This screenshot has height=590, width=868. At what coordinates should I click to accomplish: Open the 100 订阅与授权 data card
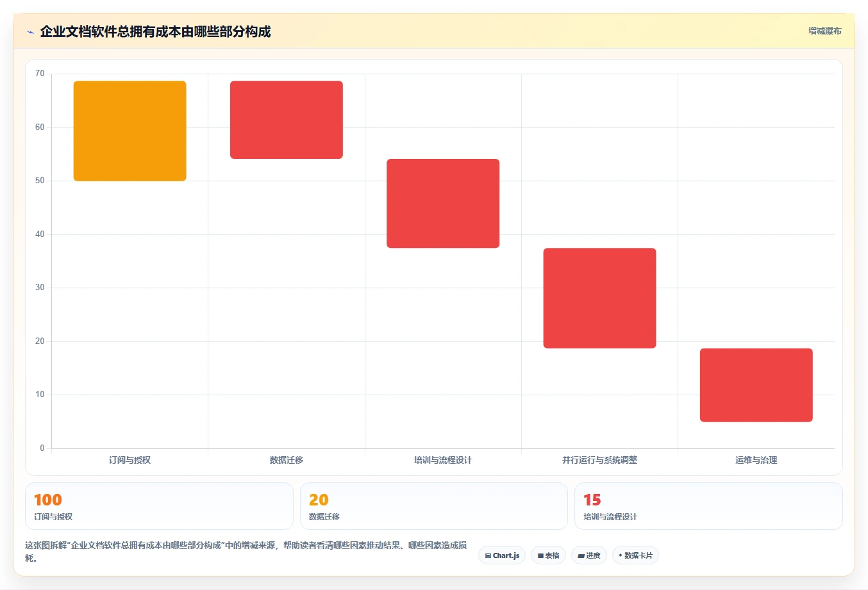tap(159, 506)
